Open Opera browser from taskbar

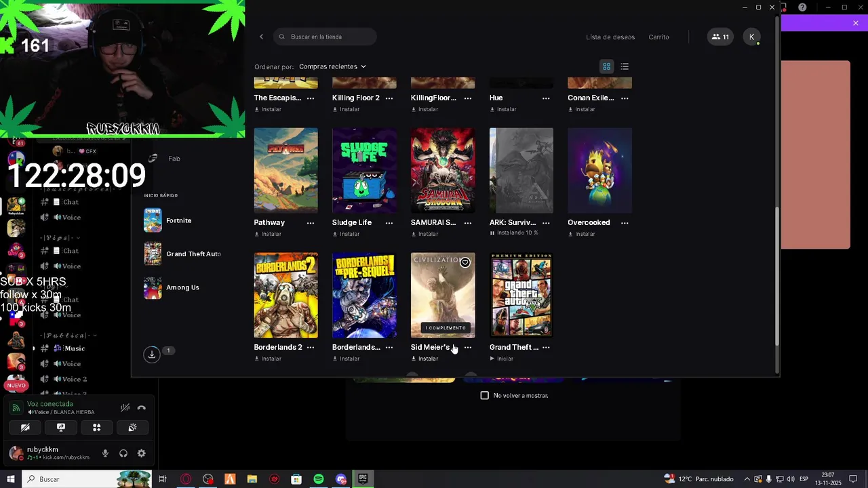(186, 479)
